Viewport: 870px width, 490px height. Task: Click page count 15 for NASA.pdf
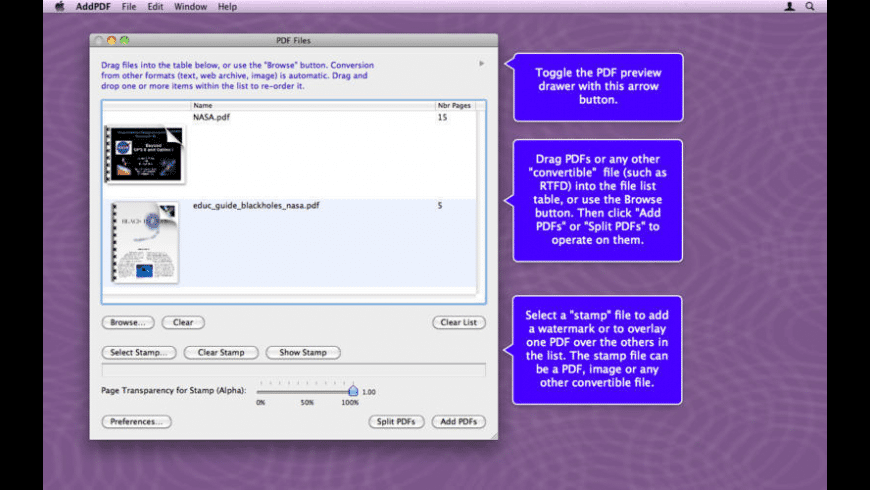(x=442, y=117)
